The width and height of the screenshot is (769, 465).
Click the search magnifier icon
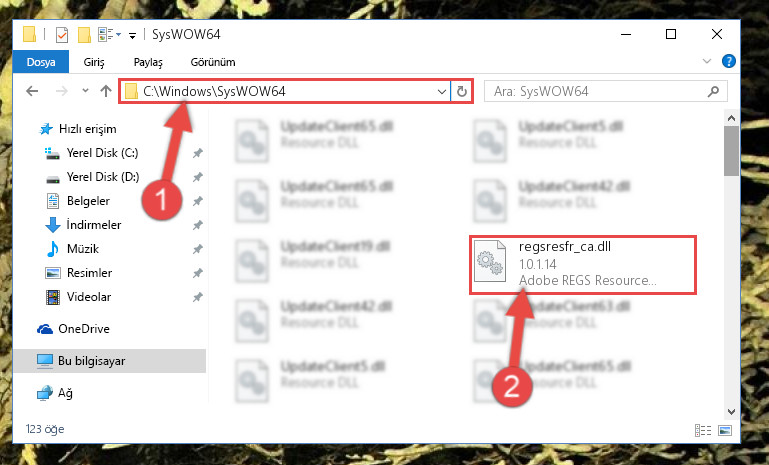coord(714,91)
